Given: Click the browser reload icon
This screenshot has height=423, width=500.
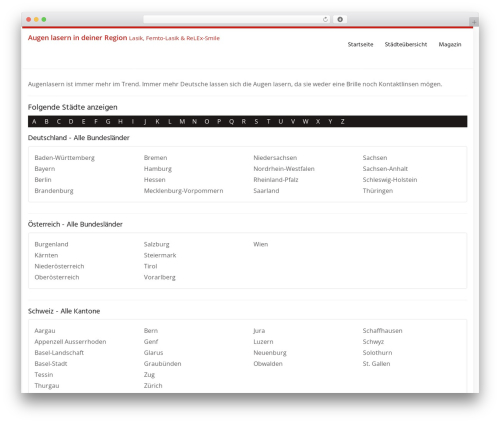Looking at the screenshot, I should click(325, 19).
